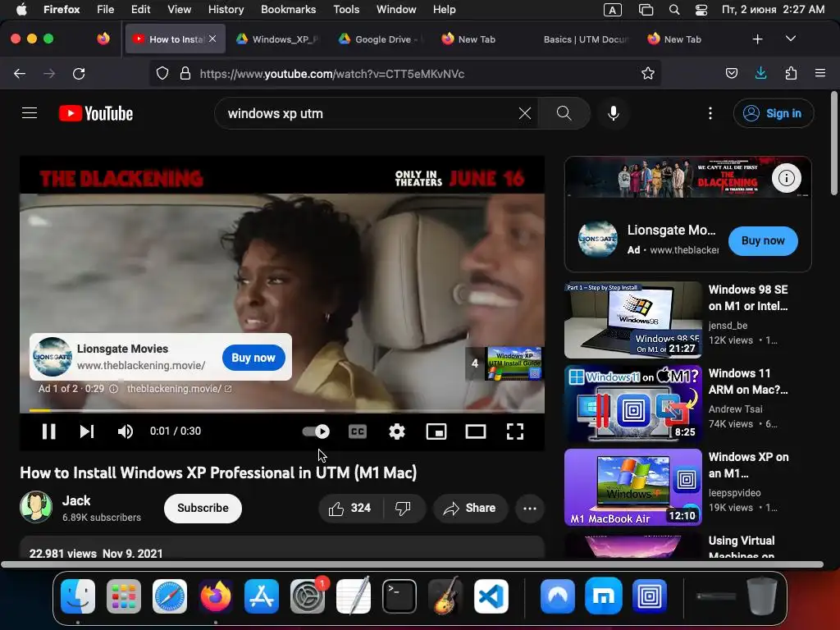Open Windows XP on an M1 video

click(633, 486)
